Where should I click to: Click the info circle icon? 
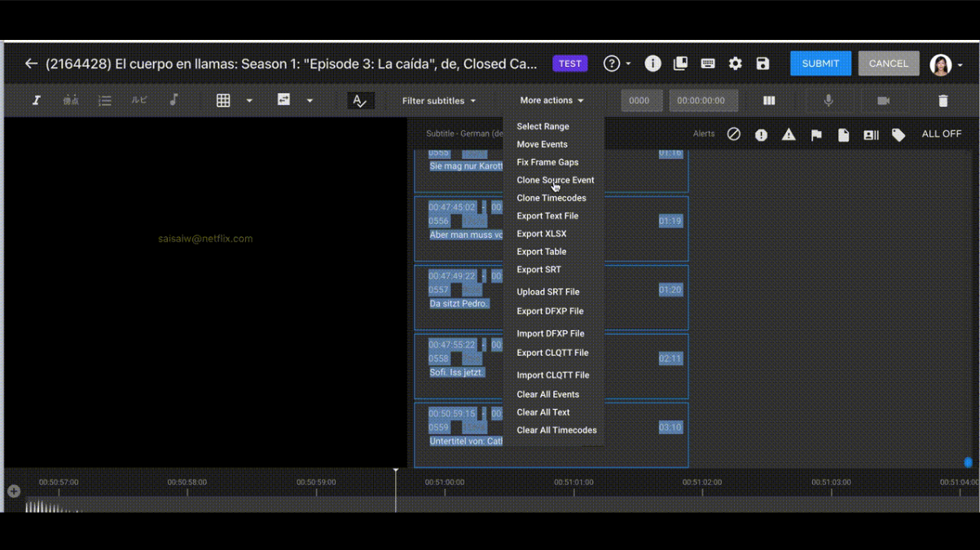pos(653,64)
